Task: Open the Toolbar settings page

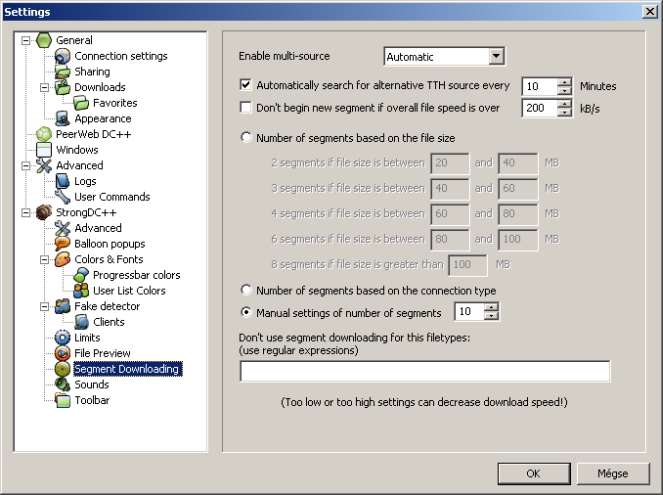Action: pyautogui.click(x=91, y=400)
